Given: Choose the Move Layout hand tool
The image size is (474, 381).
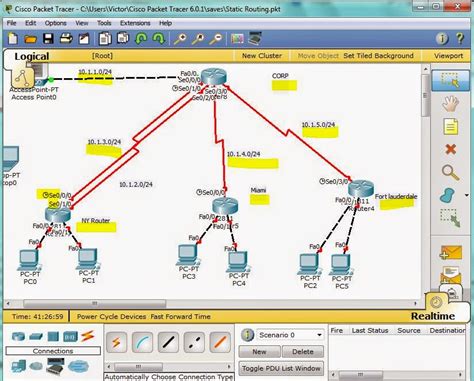Looking at the screenshot, I should 450,104.
